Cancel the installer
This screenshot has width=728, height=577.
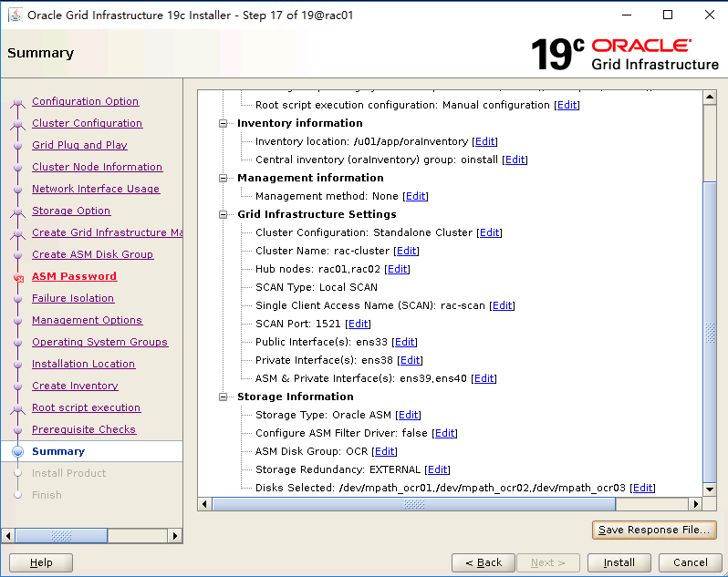[690, 562]
